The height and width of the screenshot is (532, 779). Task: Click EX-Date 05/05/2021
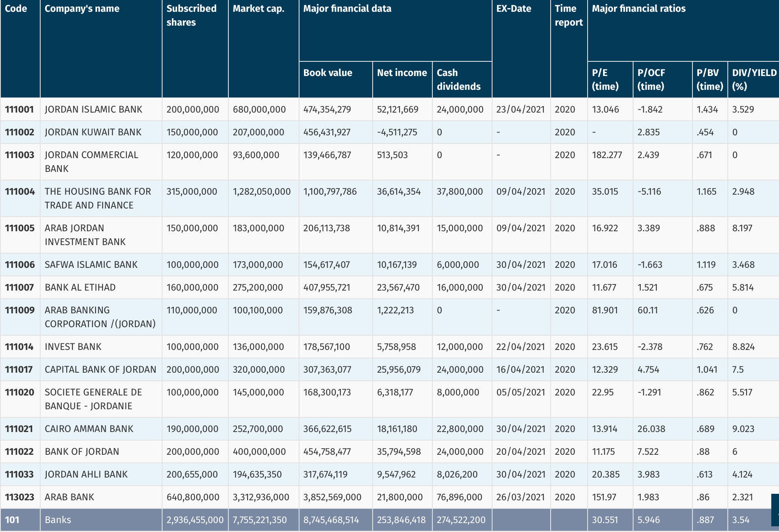521,392
